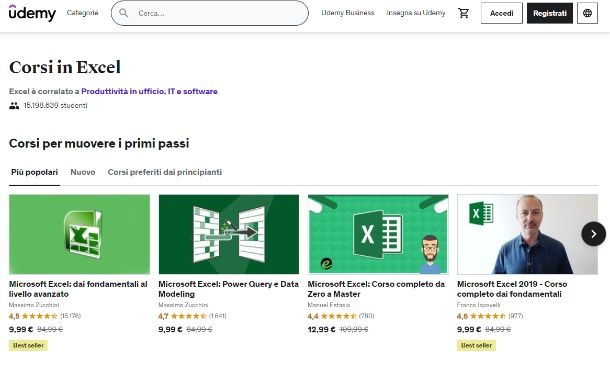This screenshot has height=370, width=610.
Task: Open title Microsoft Excel: dai fondamentali al livello avanzato
Action: coord(78,289)
